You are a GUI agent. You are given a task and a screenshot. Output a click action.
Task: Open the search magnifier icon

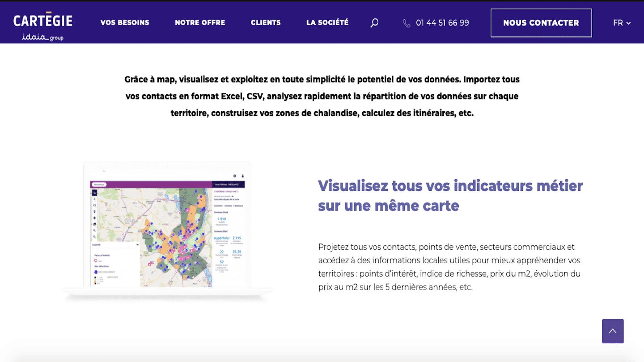(x=374, y=23)
